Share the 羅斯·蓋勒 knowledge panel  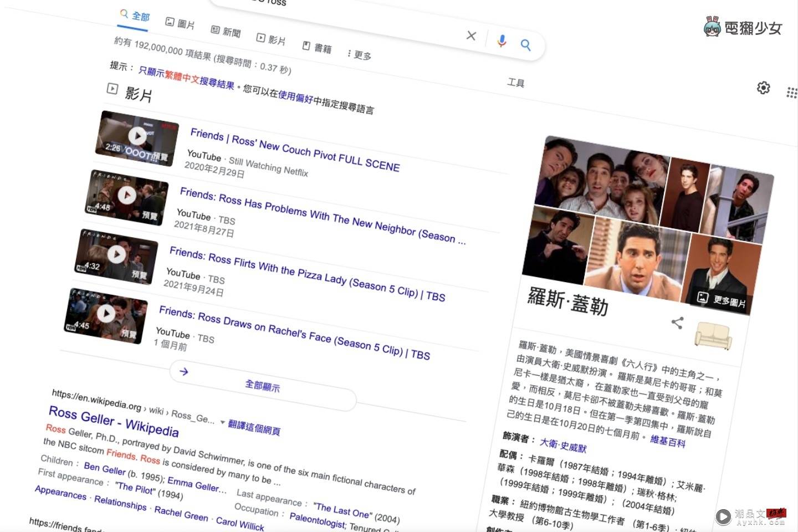[x=677, y=323]
